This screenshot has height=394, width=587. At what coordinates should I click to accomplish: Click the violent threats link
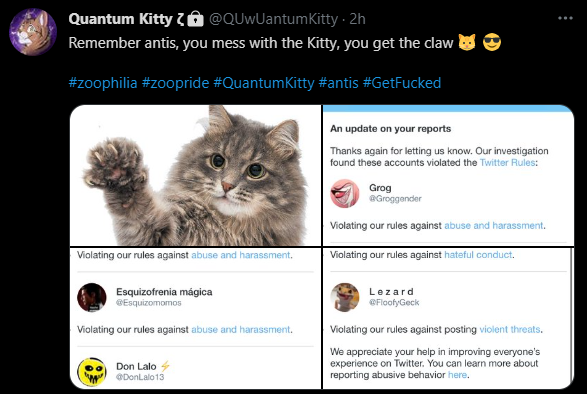click(510, 329)
